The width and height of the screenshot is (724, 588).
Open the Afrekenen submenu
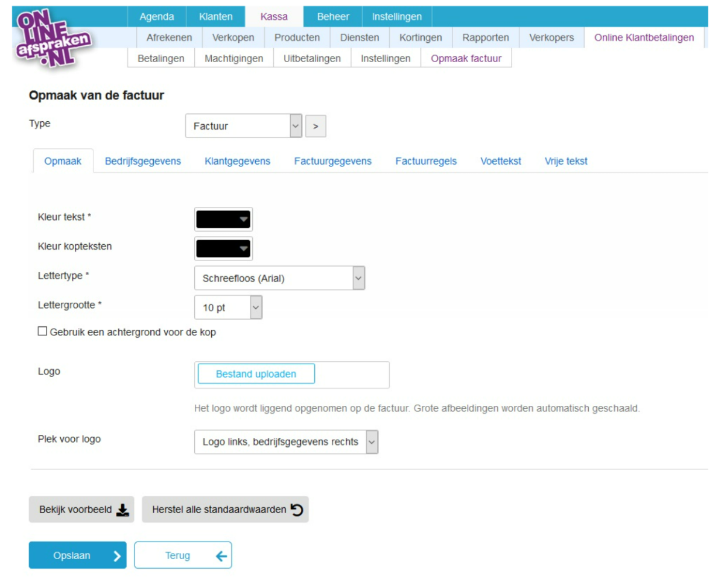(169, 37)
